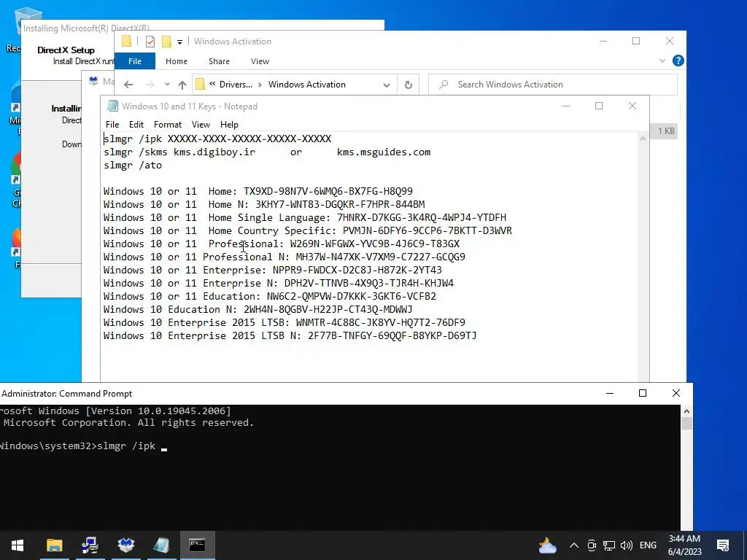Screen dimensions: 747x560
Task: Open the weather widget in the taskbar
Action: [x=547, y=545]
